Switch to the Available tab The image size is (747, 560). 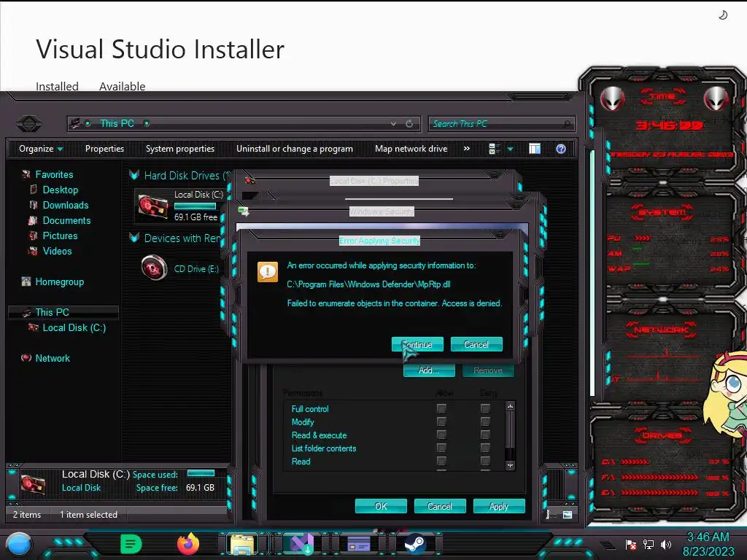[123, 86]
